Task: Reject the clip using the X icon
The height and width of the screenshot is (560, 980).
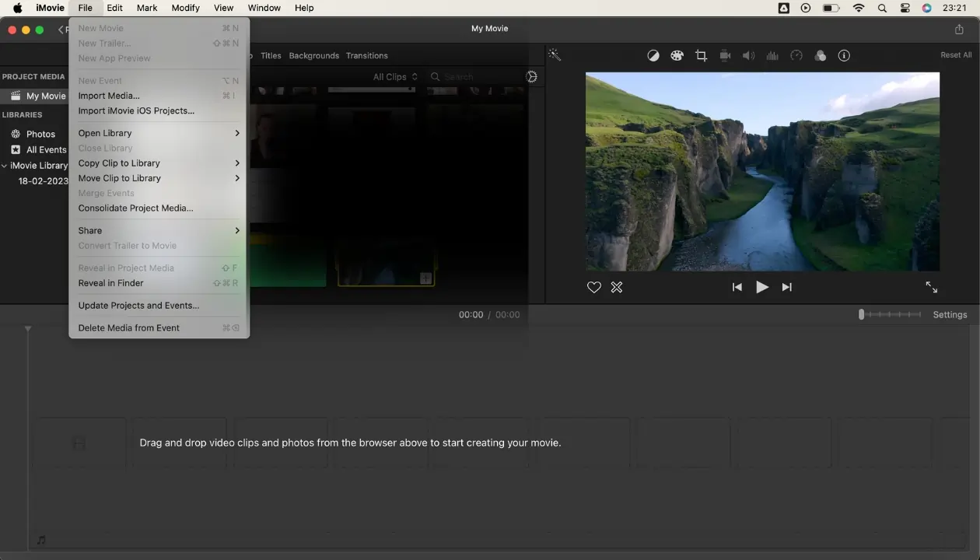Action: (x=616, y=287)
